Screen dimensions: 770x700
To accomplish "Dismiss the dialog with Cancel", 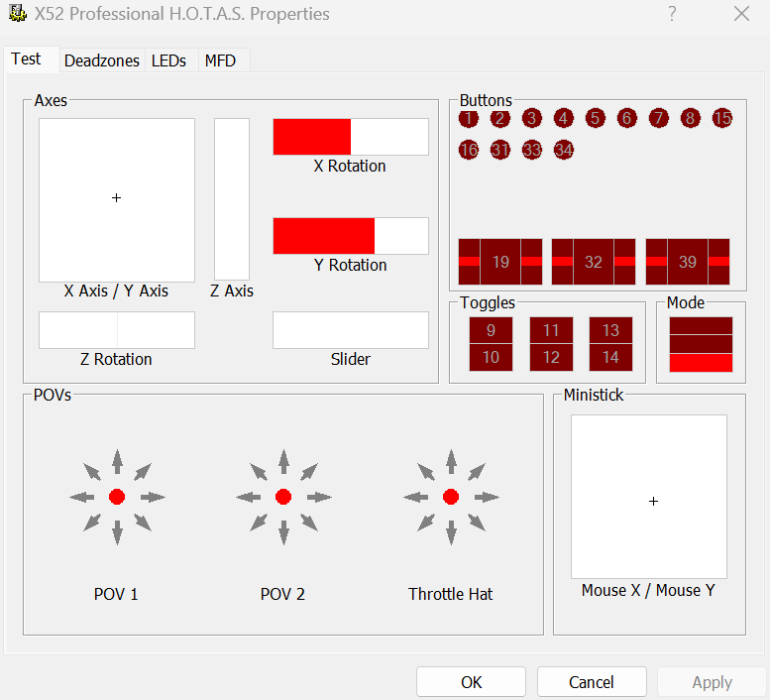I will (x=592, y=682).
